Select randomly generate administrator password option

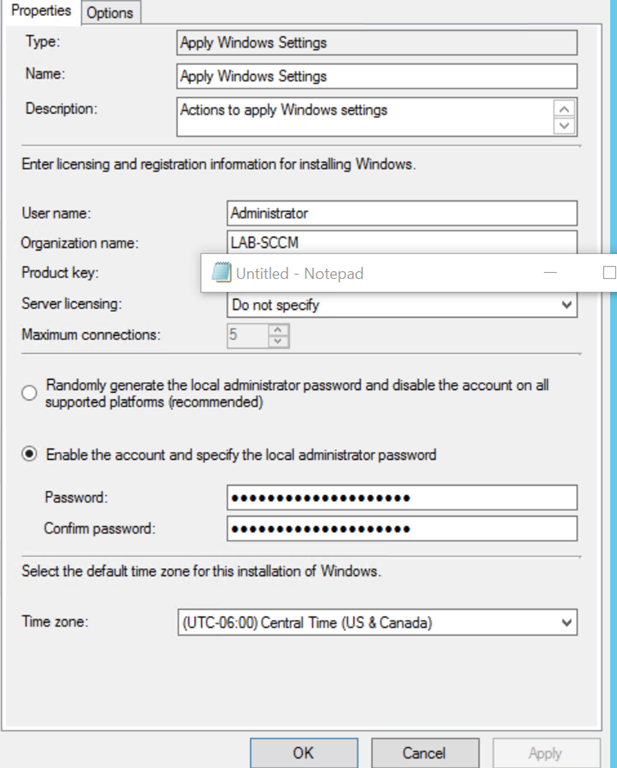point(29,393)
